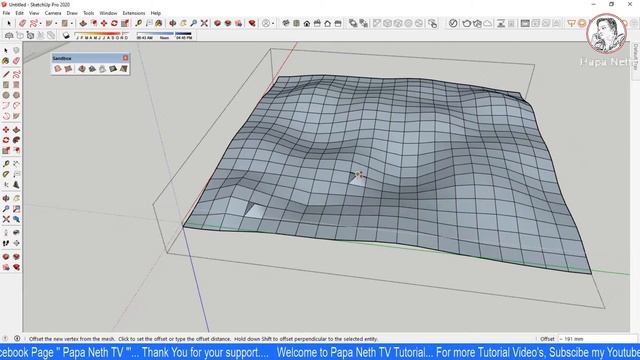Select the Paint Bucket tool in left toolbar

6,61
